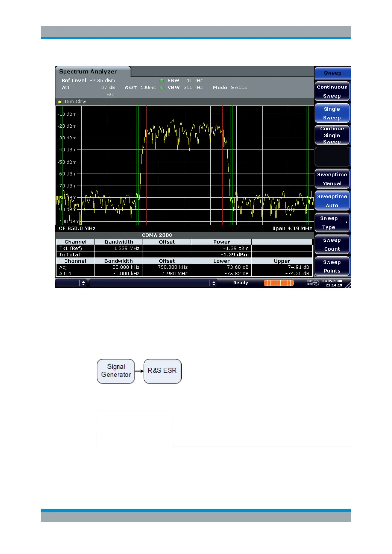This screenshot has height=554, width=392.
Task: Click the Span 4.19 MHz label
Action: pyautogui.click(x=292, y=228)
